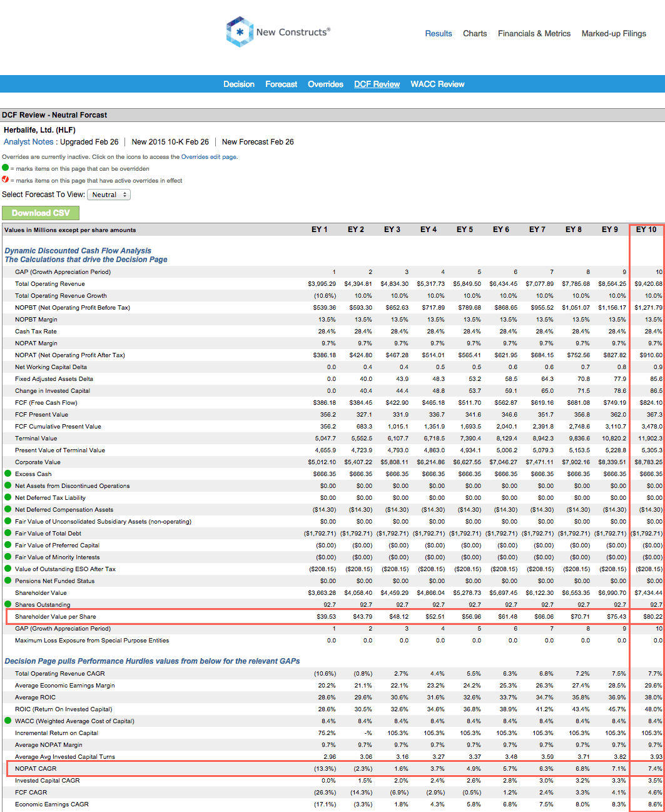Click the 'Cash Tax Rate' row label

click(x=36, y=332)
